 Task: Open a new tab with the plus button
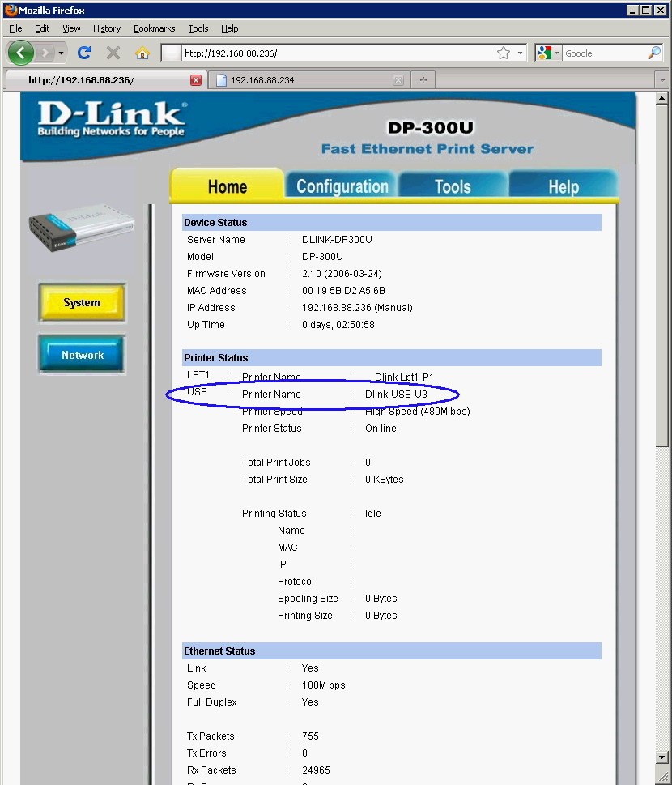pos(423,80)
